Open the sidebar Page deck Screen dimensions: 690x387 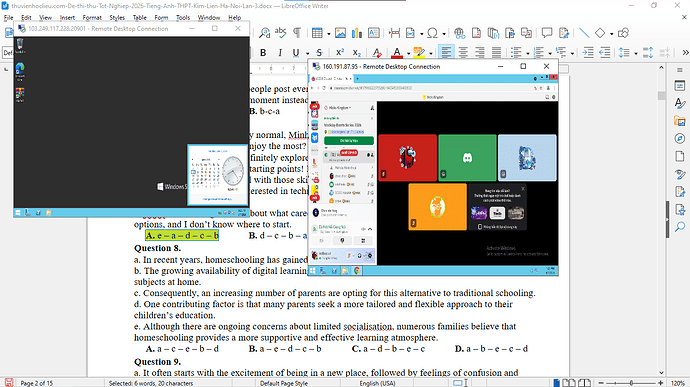(x=680, y=156)
